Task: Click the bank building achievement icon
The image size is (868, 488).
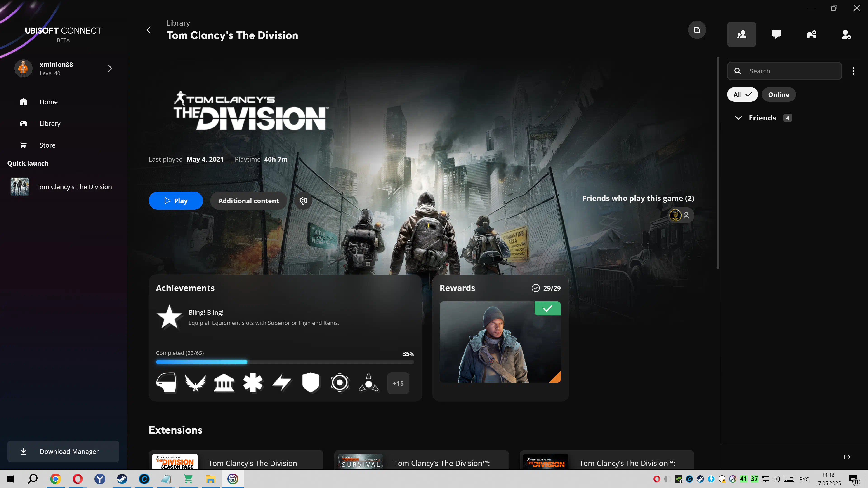Action: (224, 383)
